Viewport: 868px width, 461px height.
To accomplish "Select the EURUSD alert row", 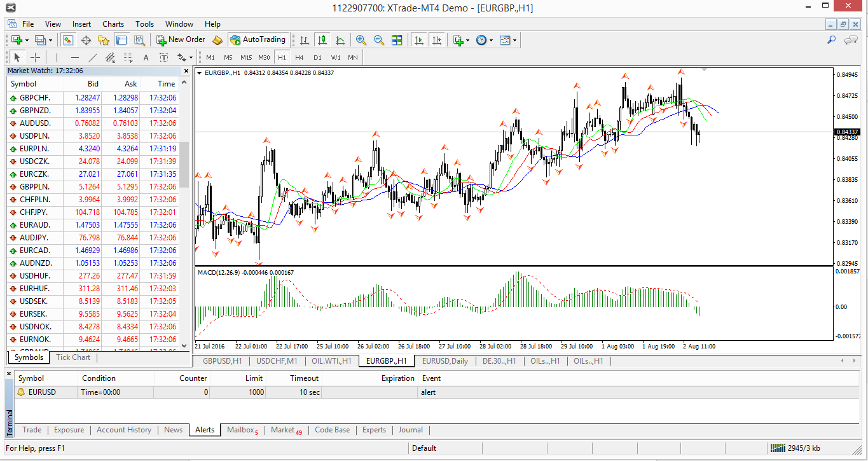I will 42,392.
